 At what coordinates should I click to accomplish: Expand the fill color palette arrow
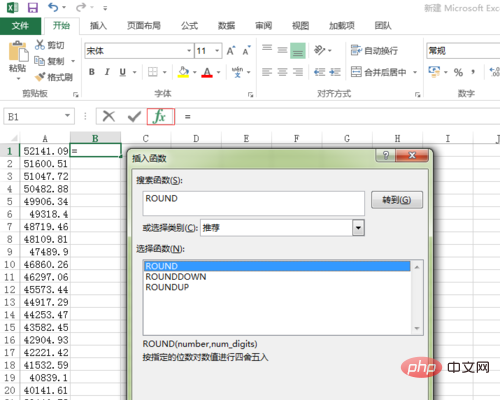click(x=195, y=72)
